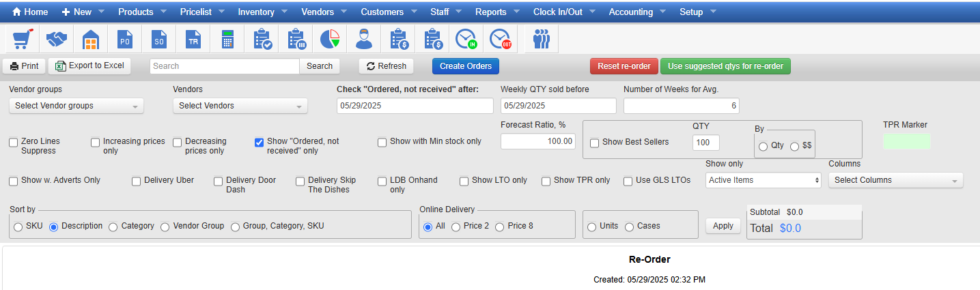980x290 pixels.
Task: Open the Accounting menu
Action: (x=637, y=12)
